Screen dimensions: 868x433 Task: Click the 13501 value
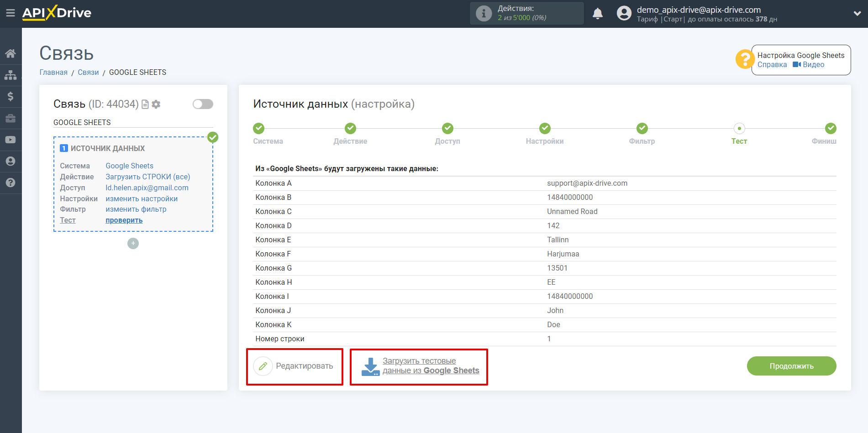(x=557, y=268)
